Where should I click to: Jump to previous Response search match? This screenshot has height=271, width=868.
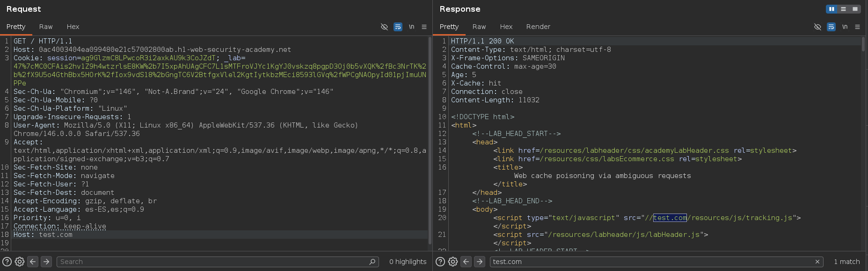tap(466, 262)
